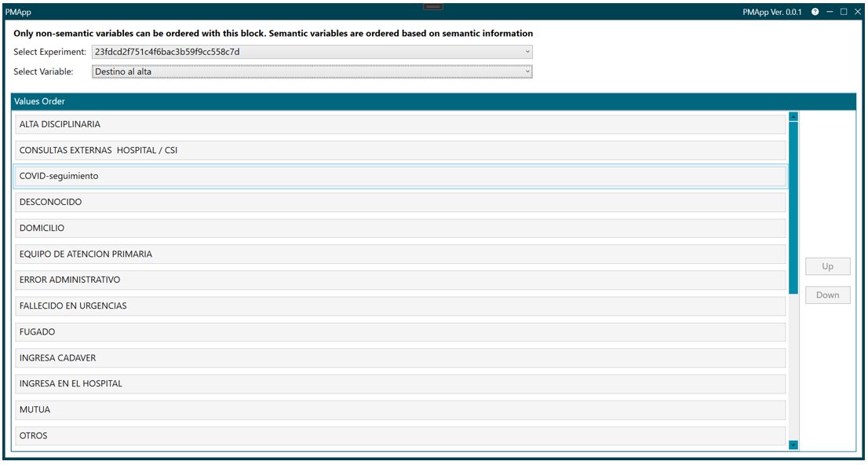The image size is (868, 465).
Task: Select DOMICILIO value
Action: (x=400, y=229)
